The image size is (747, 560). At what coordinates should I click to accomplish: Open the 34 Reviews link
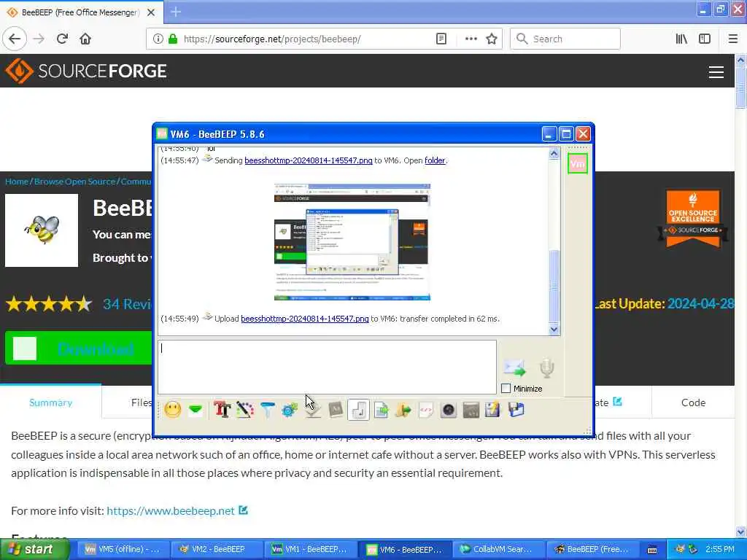128,304
